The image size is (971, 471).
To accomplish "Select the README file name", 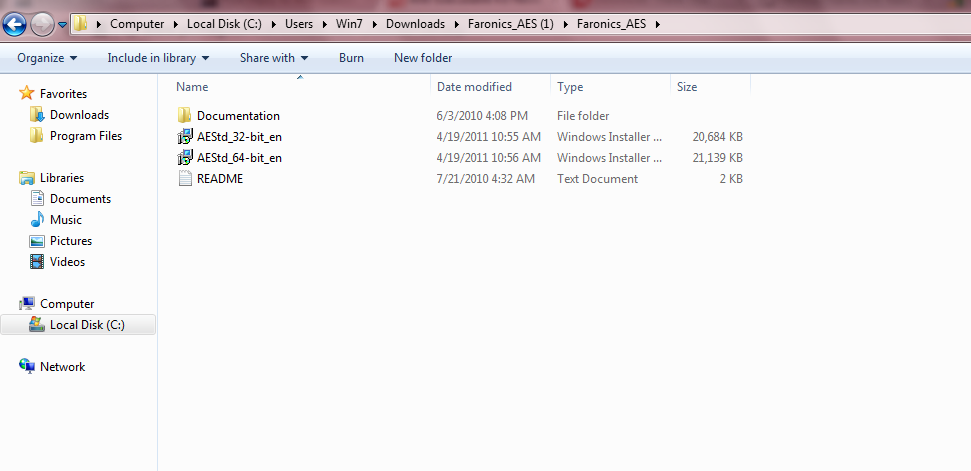I will [x=220, y=179].
